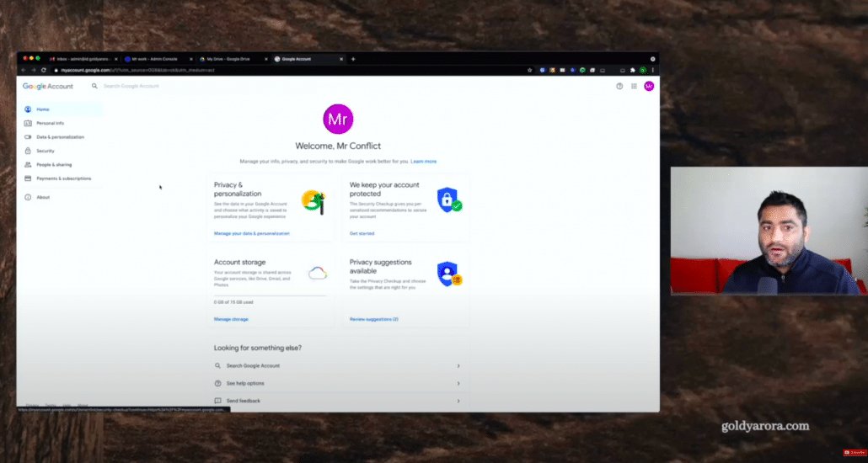Click the Privacy suggestions shield icon
This screenshot has width=868, height=463.
click(449, 274)
